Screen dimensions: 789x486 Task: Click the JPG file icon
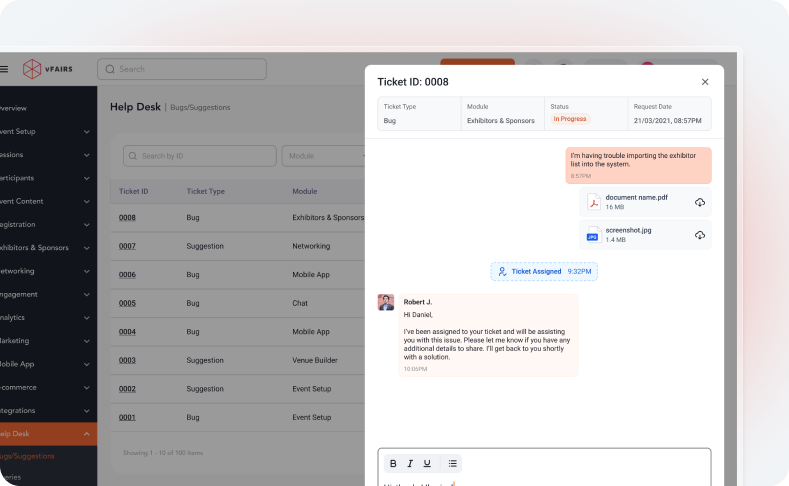(x=593, y=235)
